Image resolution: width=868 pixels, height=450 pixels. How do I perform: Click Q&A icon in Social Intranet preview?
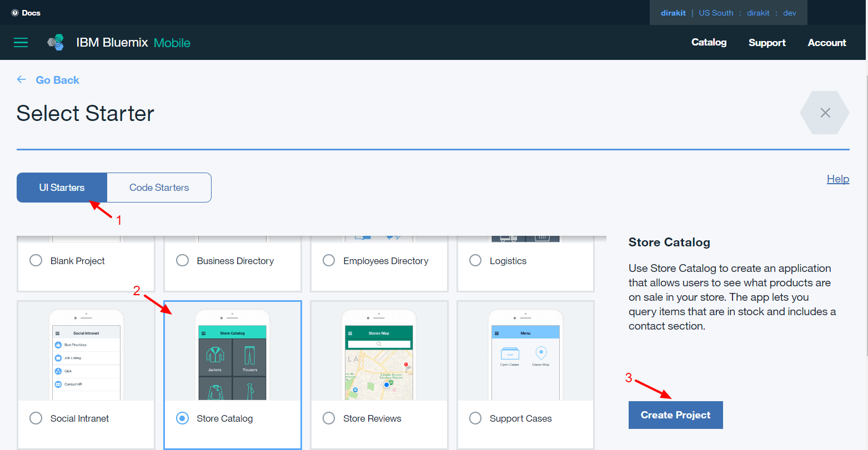(58, 371)
